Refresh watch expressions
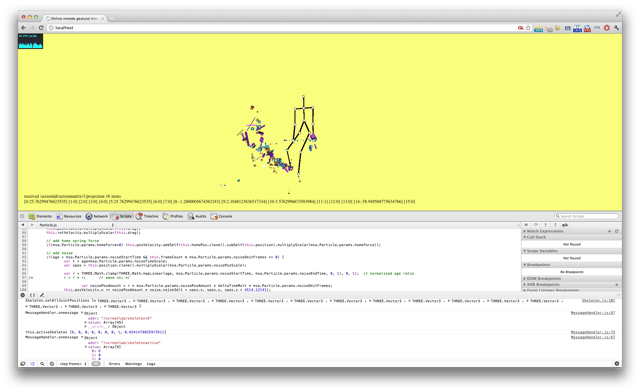 click(616, 231)
